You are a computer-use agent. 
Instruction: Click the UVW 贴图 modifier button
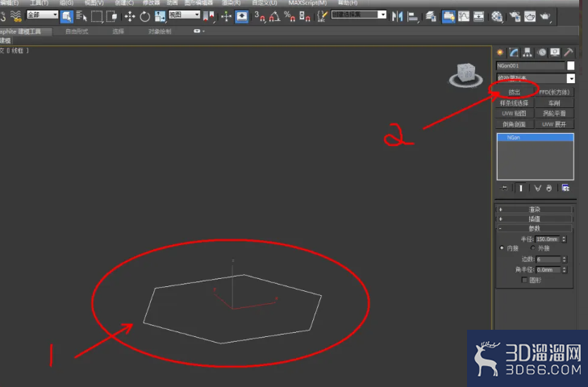pos(514,113)
